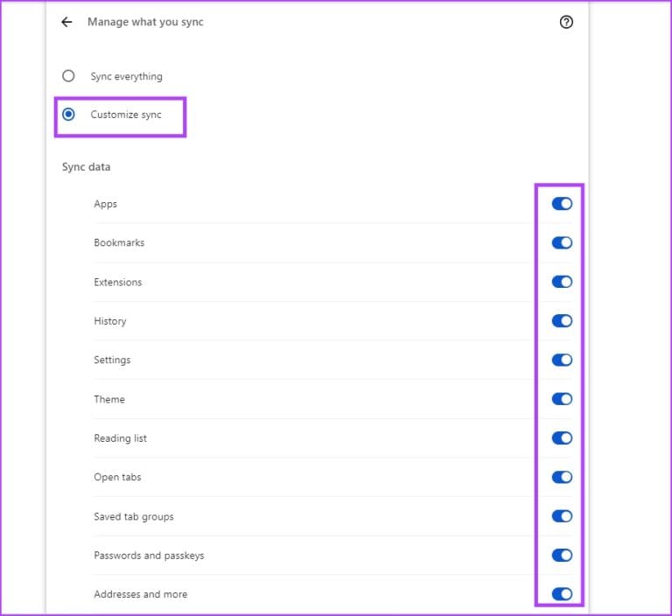Open the help question mark icon
The height and width of the screenshot is (616, 672).
tap(566, 23)
